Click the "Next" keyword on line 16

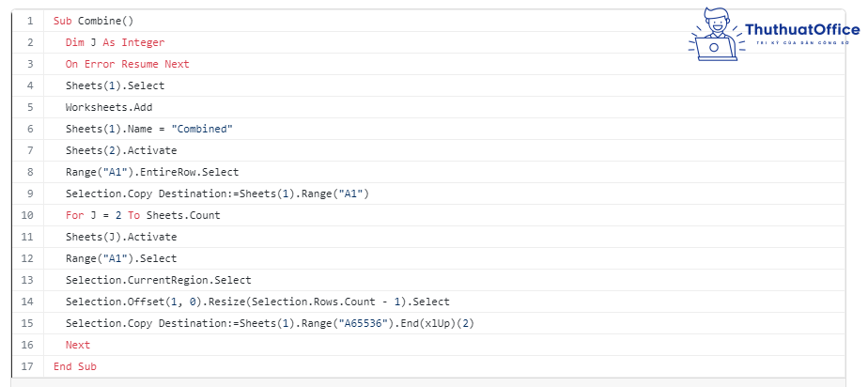pos(78,345)
